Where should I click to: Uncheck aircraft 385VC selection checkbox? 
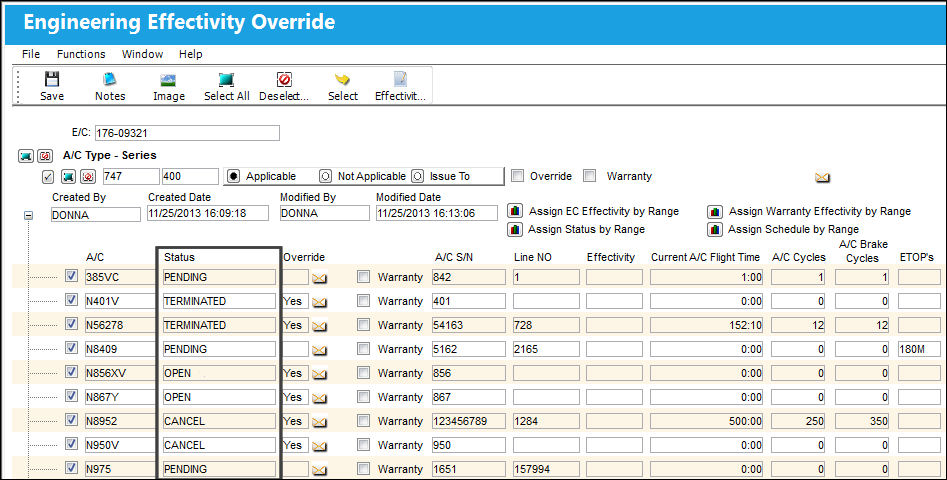pyautogui.click(x=71, y=276)
